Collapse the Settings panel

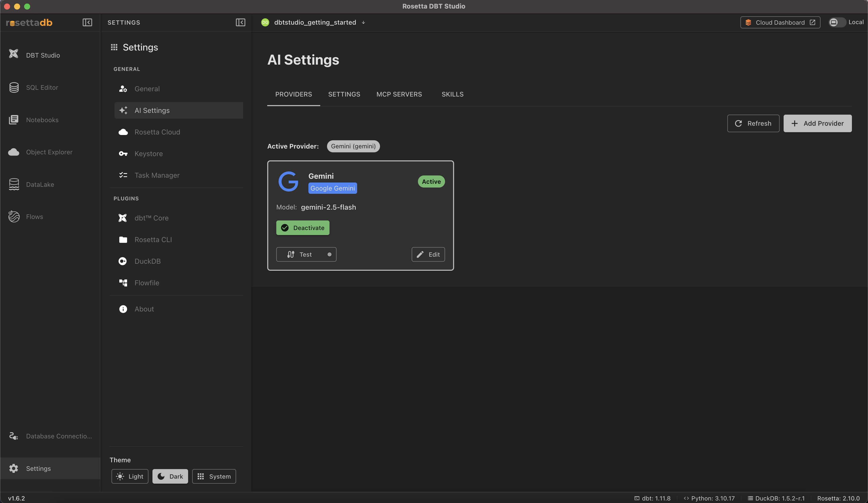(x=240, y=22)
